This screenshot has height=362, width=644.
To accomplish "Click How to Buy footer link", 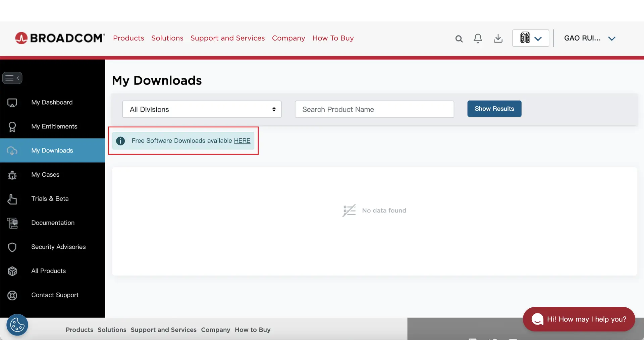I will coord(253,330).
